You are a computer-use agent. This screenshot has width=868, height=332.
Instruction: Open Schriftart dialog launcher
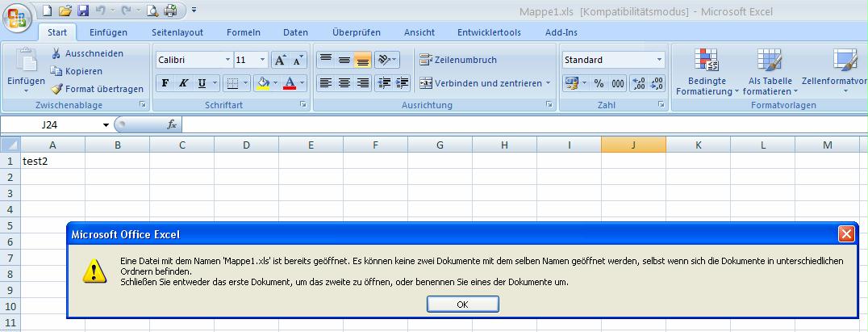click(303, 104)
